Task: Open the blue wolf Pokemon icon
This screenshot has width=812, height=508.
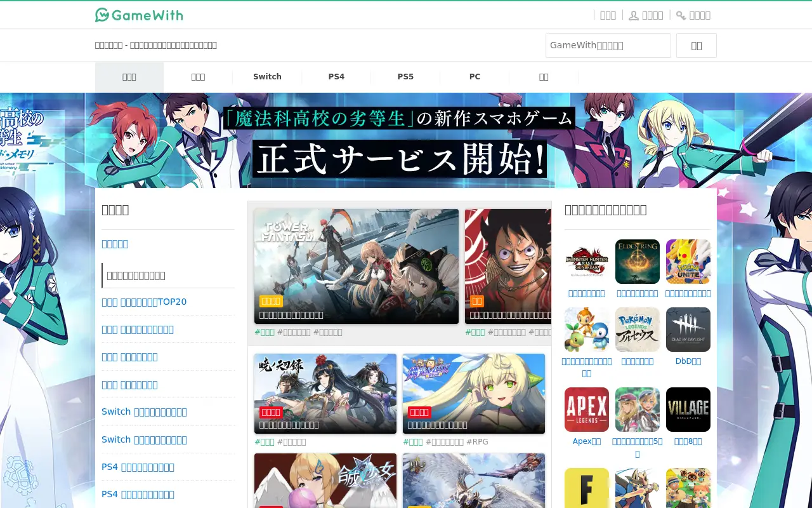Action: [638, 488]
